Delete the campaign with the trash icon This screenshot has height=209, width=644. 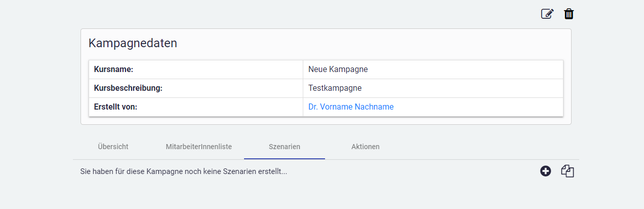pyautogui.click(x=569, y=14)
